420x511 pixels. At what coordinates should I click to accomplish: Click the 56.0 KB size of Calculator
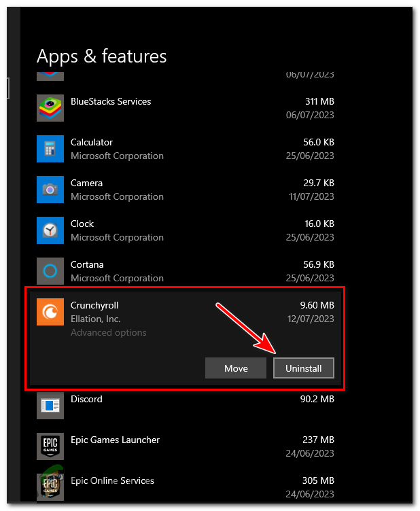[x=319, y=142]
